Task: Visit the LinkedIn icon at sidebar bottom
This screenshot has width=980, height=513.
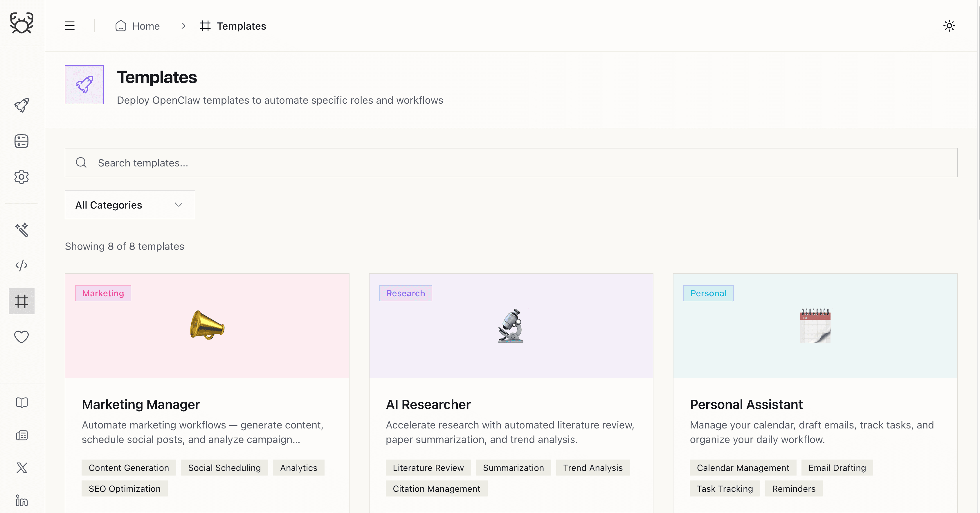Action: 21,501
